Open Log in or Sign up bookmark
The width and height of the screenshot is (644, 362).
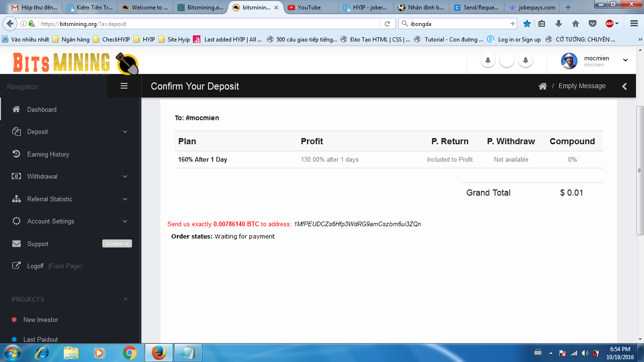tap(514, 40)
